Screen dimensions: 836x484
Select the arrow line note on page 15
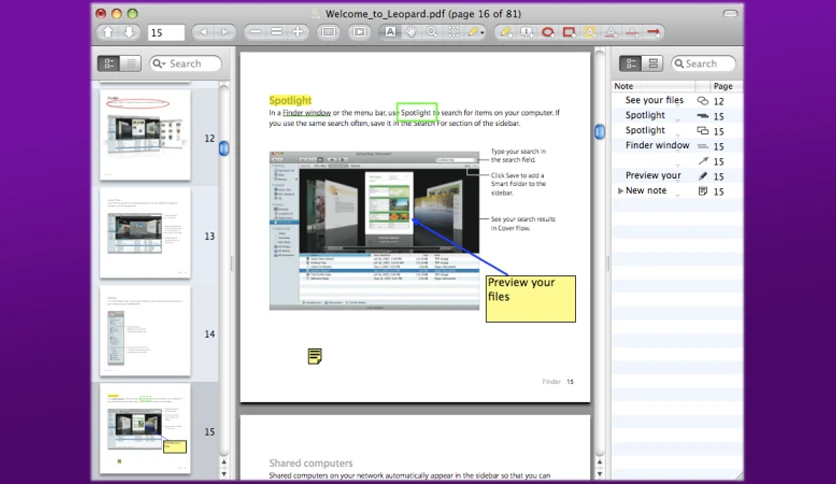click(677, 160)
